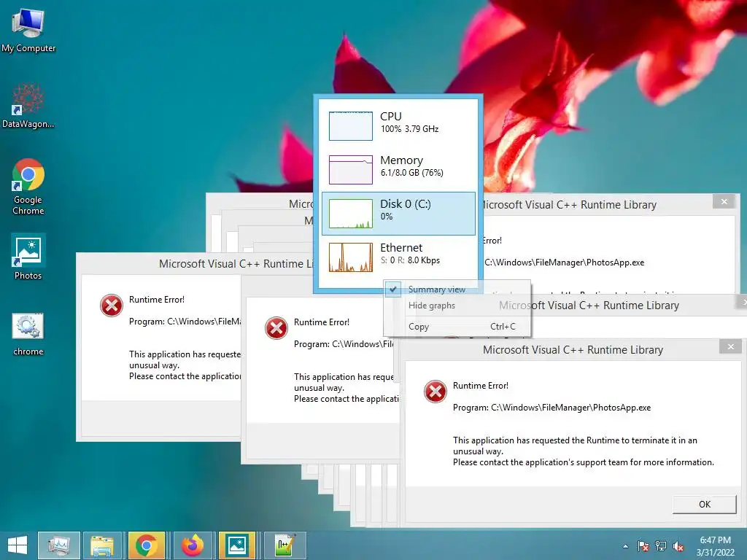
Task: Click the red error icon in front dialog
Action: point(435,392)
